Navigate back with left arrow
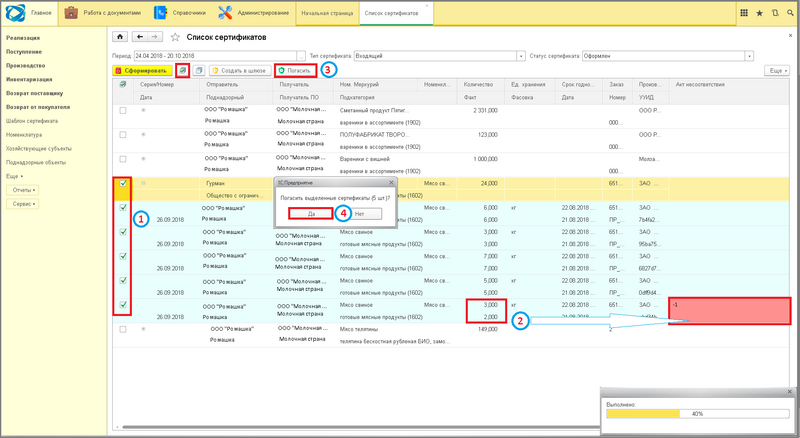The height and width of the screenshot is (438, 800). (140, 37)
